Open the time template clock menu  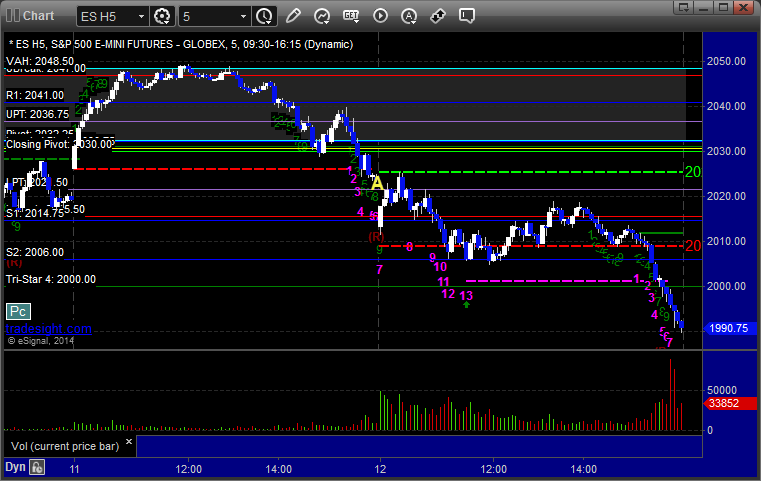264,16
